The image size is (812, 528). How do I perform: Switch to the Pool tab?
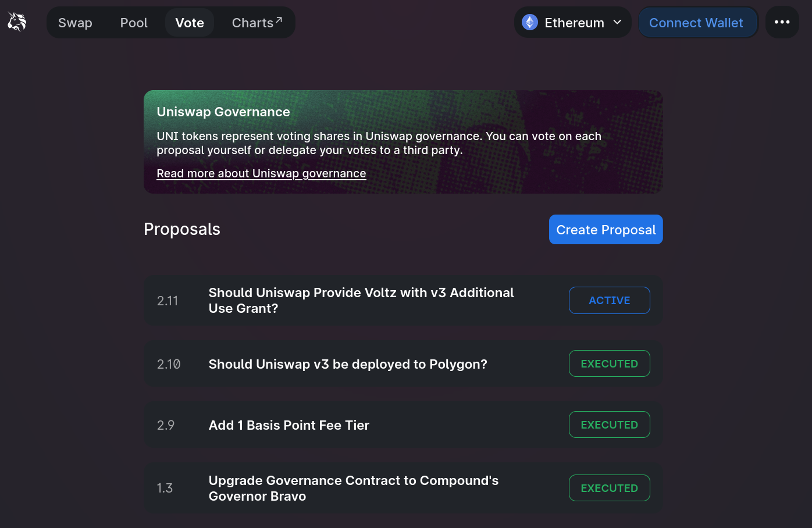tap(134, 23)
